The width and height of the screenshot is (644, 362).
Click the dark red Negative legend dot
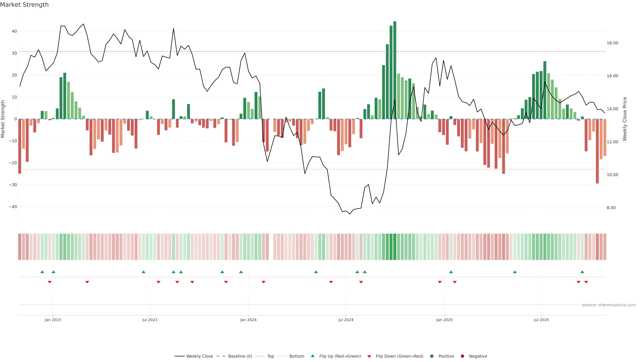coord(462,356)
